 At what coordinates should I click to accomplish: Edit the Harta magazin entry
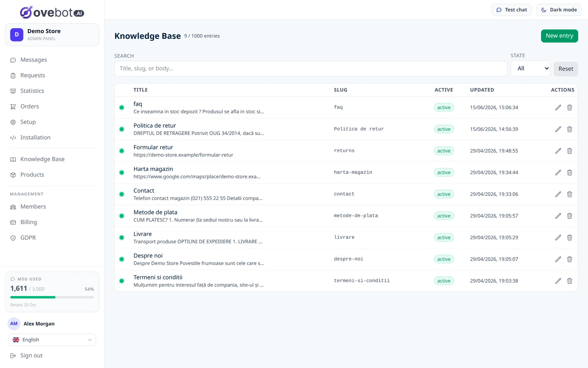(558, 173)
